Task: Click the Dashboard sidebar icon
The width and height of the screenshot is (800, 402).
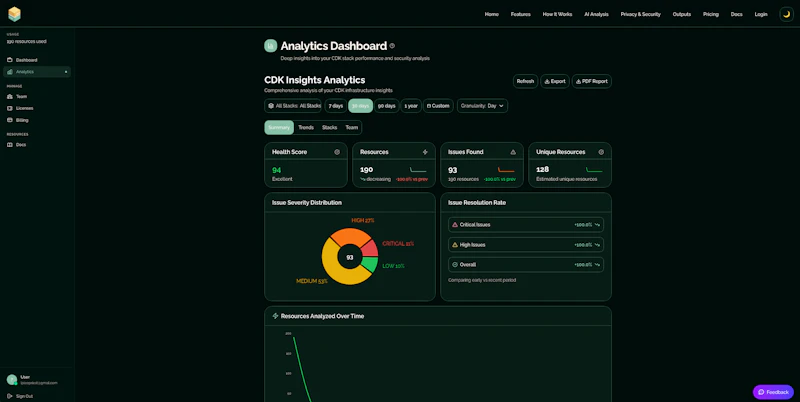Action: point(10,60)
